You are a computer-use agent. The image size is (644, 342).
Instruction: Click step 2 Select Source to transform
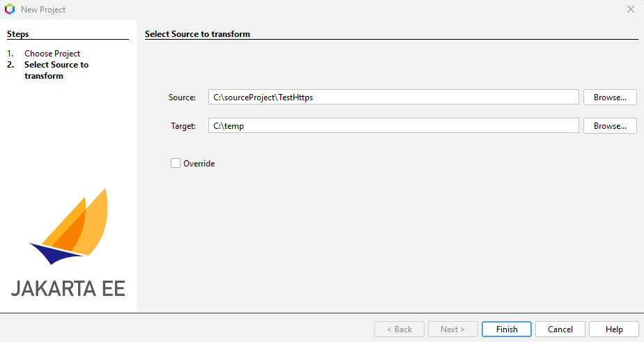56,70
